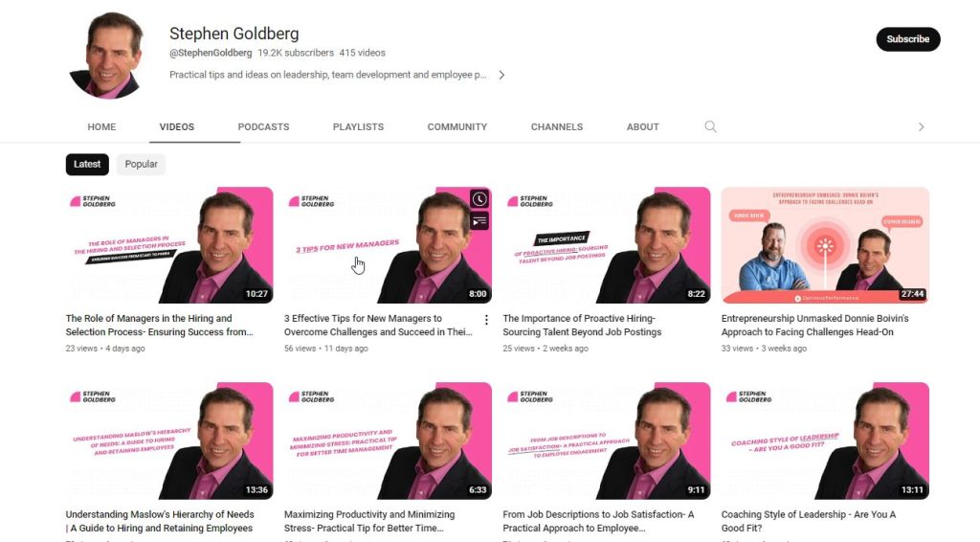
Task: Open the HOME tab
Action: click(101, 127)
